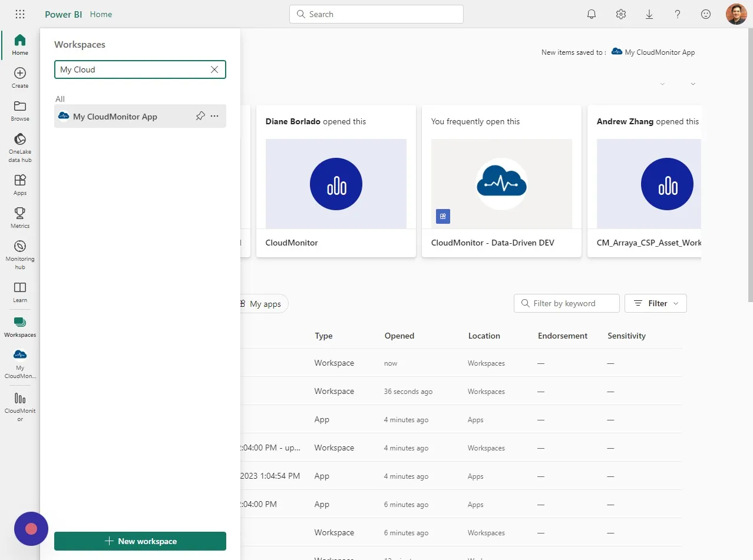Open notifications bell
This screenshot has width=753, height=560.
pos(592,14)
